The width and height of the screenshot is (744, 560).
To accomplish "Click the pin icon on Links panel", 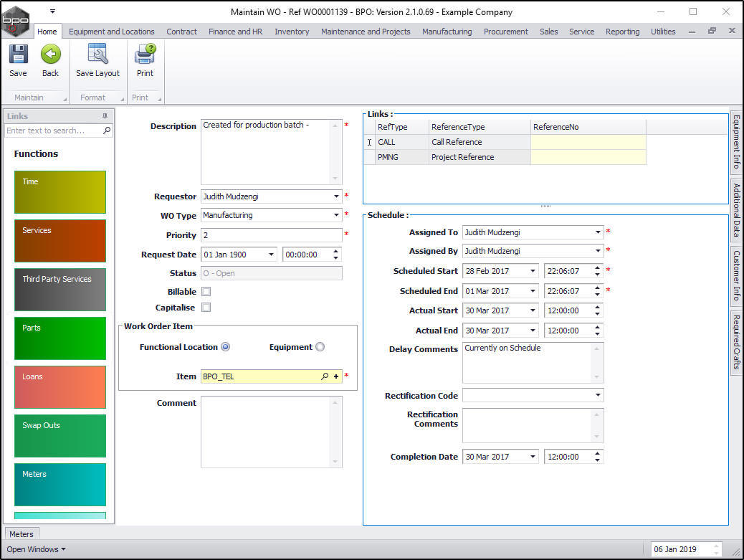I will (105, 116).
